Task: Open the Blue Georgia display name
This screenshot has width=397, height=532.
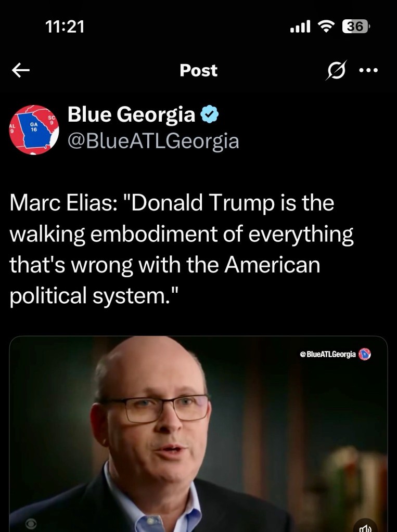Action: 131,114
